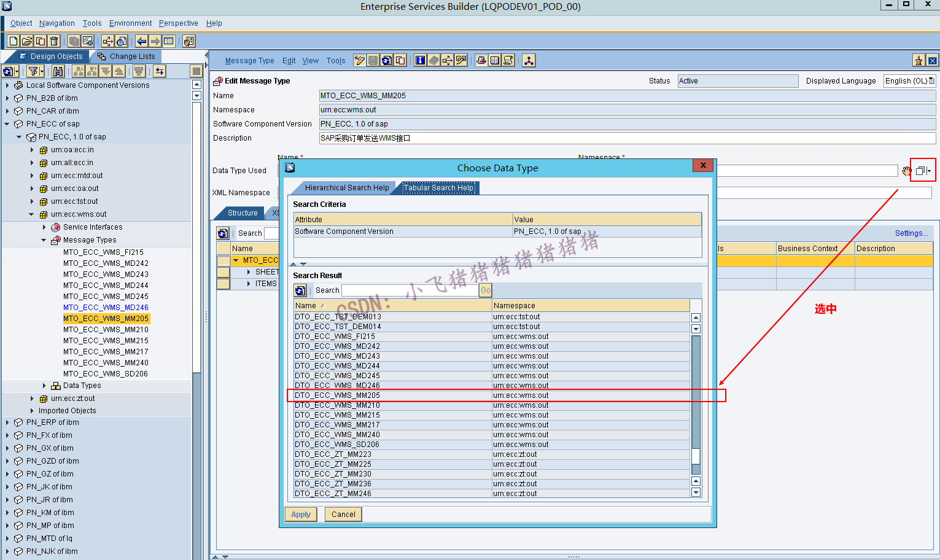Select DTO_ECC_TST_DEM014 result row
The image size is (940, 560).
click(x=492, y=327)
